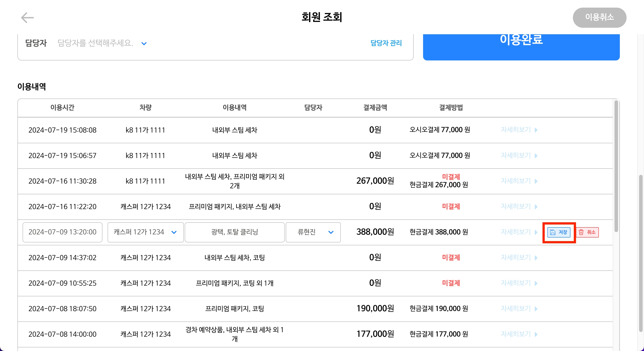Image resolution: width=644 pixels, height=351 pixels.
Task: Click the 회원 조회 page title
Action: tap(322, 17)
